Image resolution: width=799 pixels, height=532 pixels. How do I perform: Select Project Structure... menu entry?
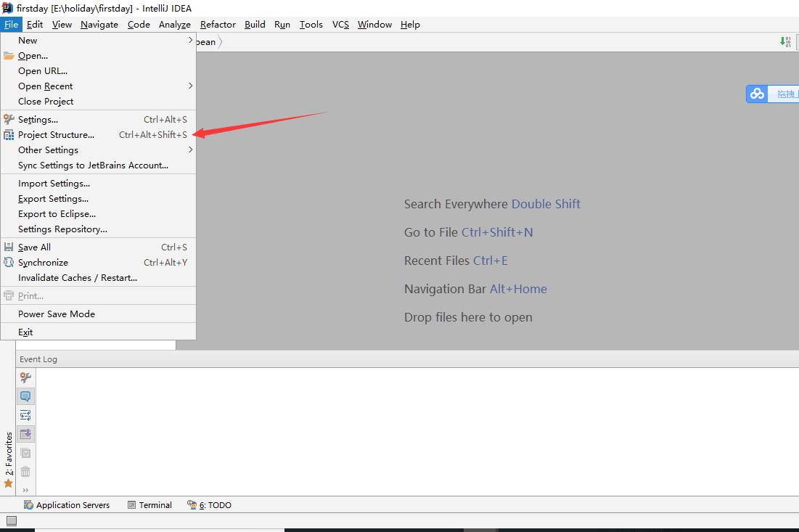click(99, 135)
